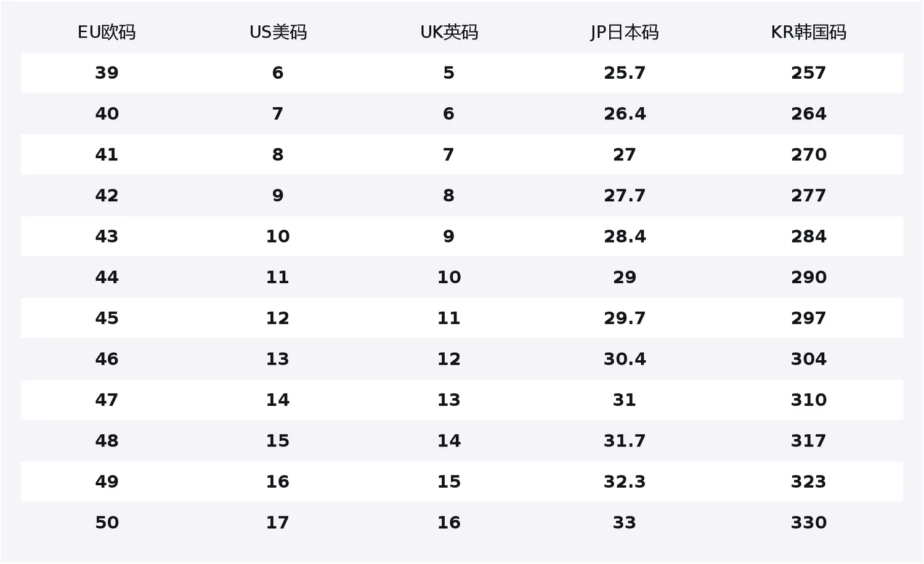Click KR size 297 cell
Screen dimensions: 924x564
click(x=809, y=318)
